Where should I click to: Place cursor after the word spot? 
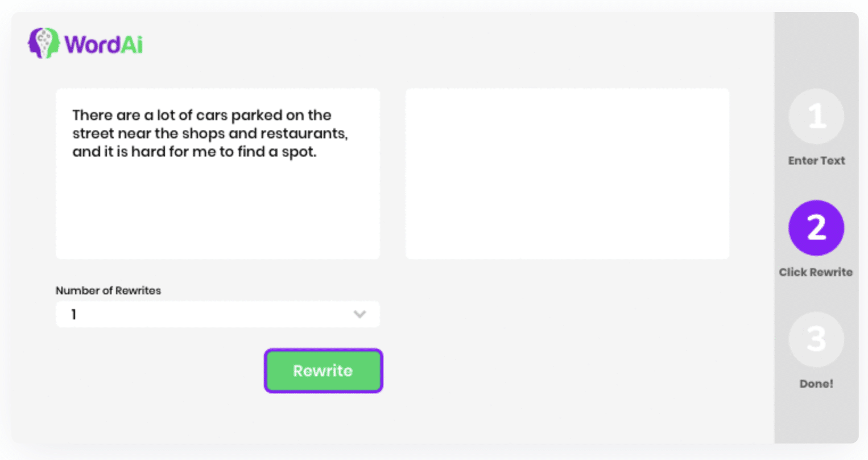pyautogui.click(x=316, y=153)
